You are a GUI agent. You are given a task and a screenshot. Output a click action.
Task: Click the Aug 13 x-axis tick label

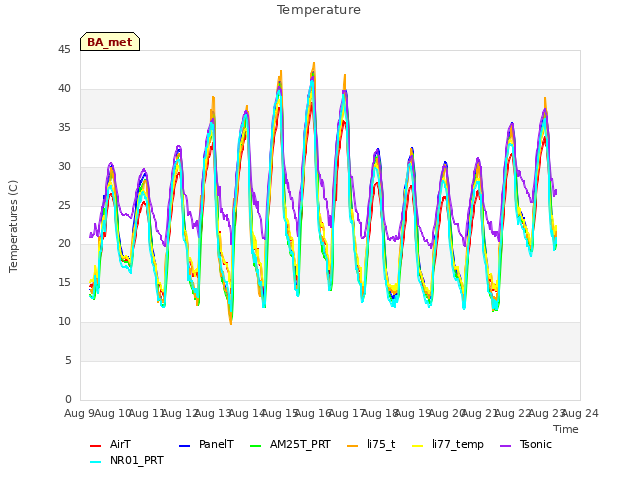(213, 413)
